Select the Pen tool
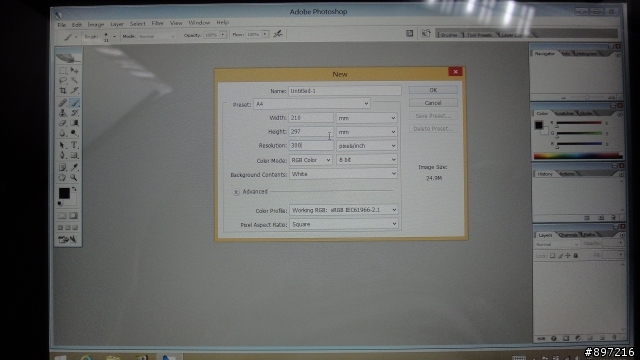640x360 pixels. 63,155
